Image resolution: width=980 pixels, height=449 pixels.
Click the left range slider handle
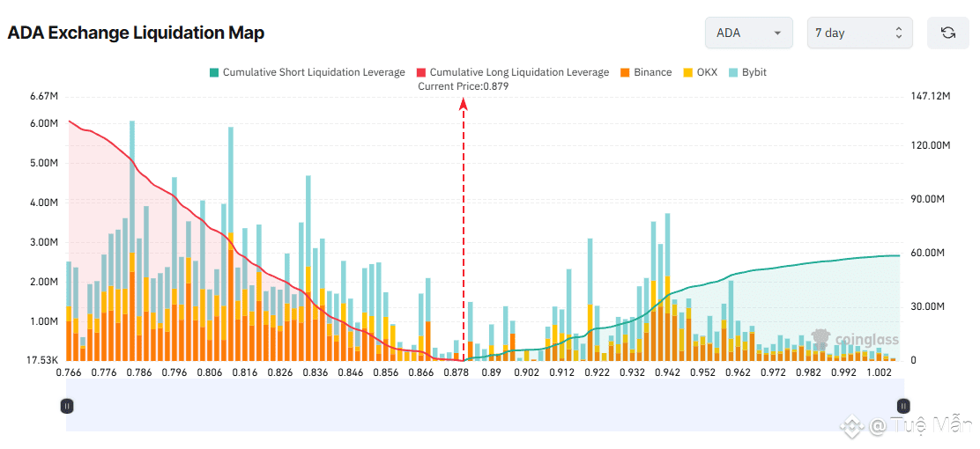pos(67,406)
